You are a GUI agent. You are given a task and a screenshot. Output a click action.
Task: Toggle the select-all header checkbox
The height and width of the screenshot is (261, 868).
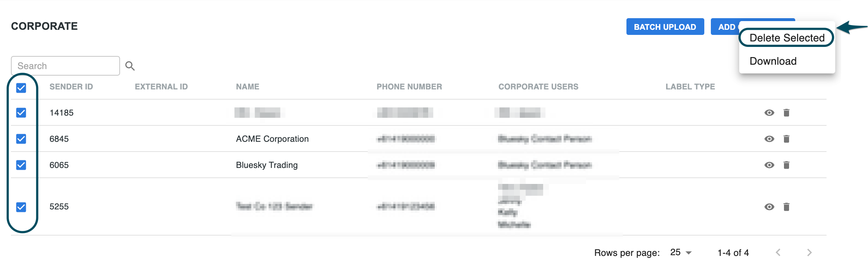pyautogui.click(x=21, y=88)
